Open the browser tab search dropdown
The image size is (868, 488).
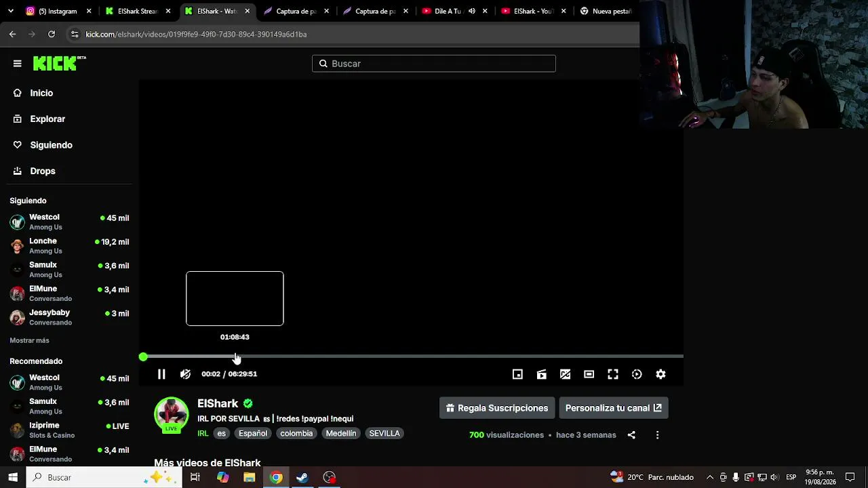[x=10, y=11]
